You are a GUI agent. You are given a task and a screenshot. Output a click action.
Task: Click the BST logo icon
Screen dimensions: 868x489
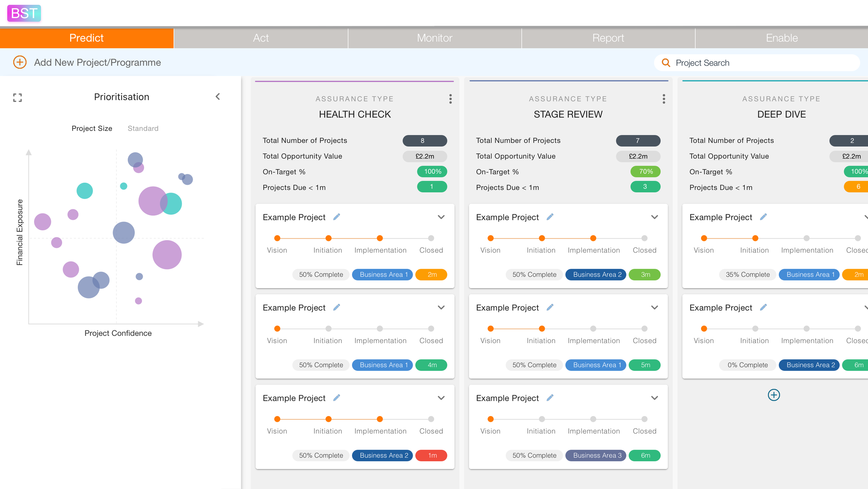click(24, 13)
